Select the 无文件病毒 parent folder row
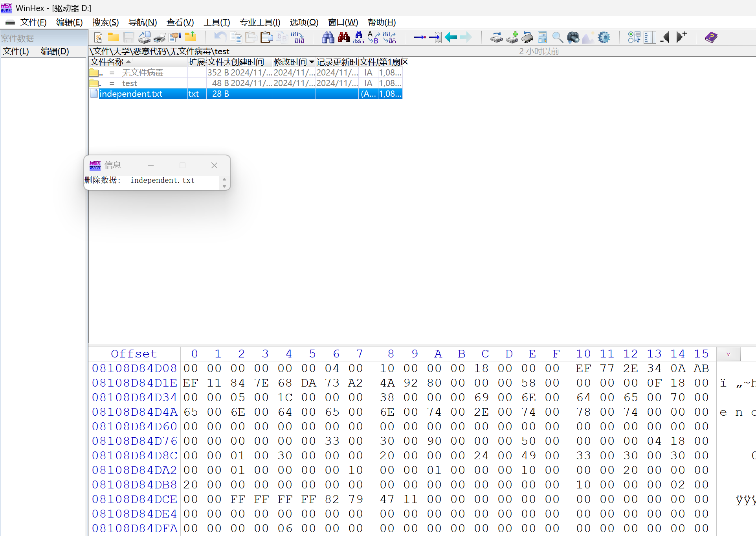 246,73
